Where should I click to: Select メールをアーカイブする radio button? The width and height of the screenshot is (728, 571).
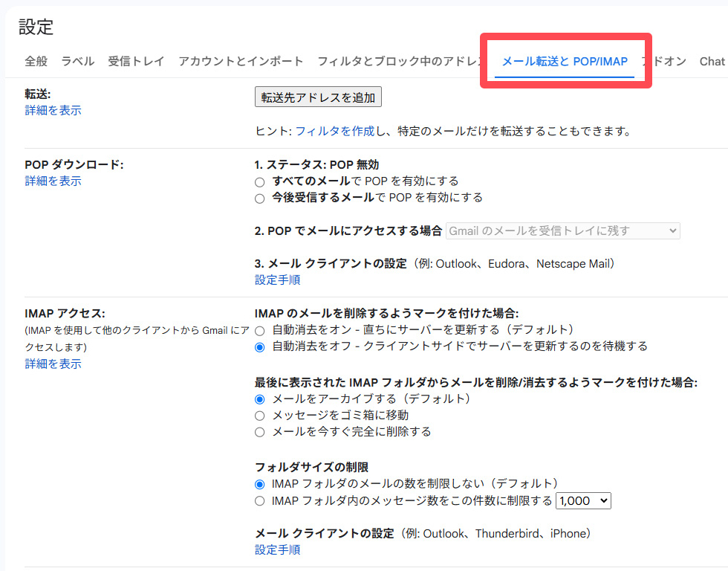click(x=259, y=399)
